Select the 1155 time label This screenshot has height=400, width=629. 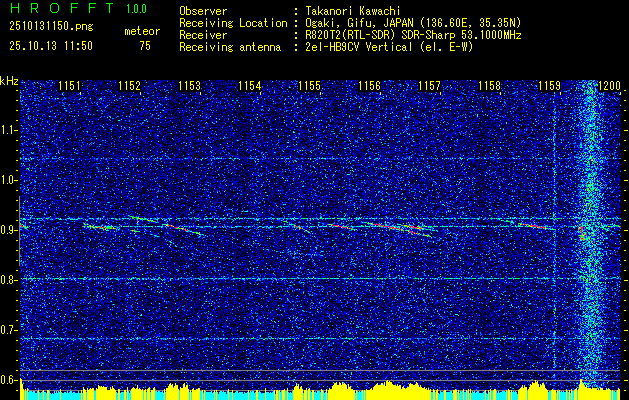tap(310, 85)
